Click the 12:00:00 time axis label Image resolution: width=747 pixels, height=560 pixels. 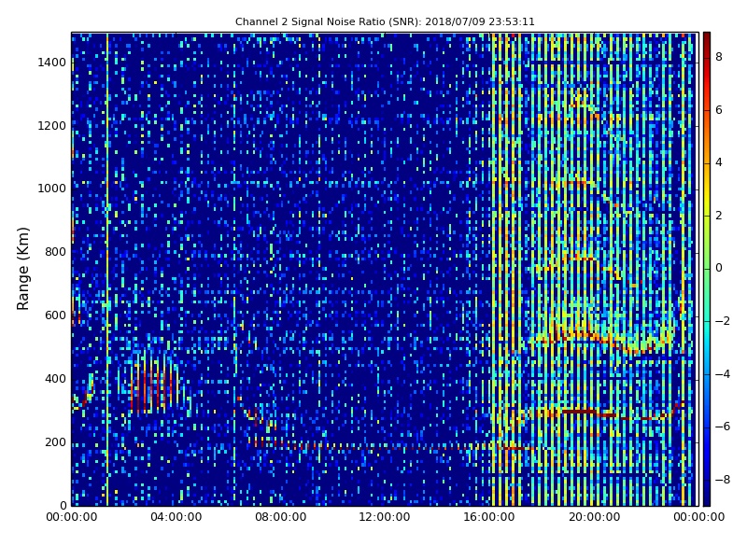point(385,517)
